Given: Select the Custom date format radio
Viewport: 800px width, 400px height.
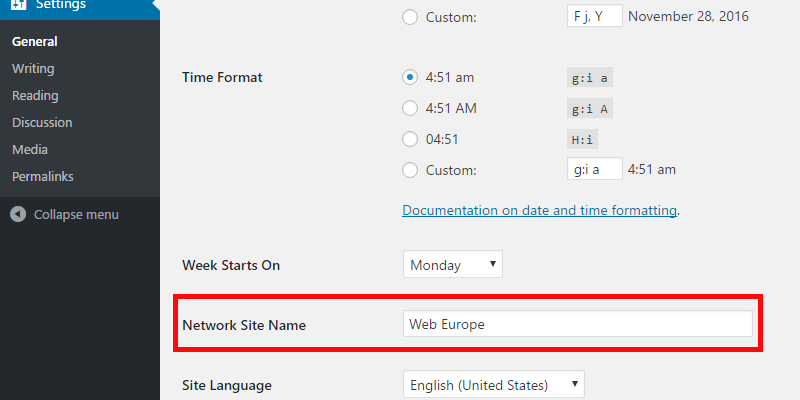Looking at the screenshot, I should click(x=410, y=17).
